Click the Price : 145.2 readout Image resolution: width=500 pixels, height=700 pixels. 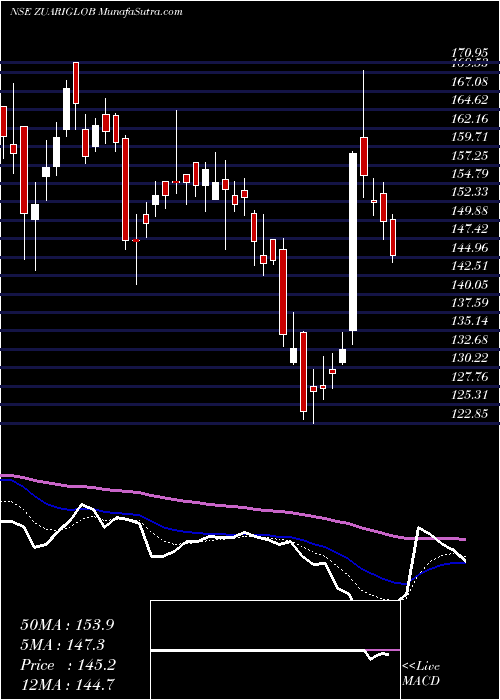[67, 665]
